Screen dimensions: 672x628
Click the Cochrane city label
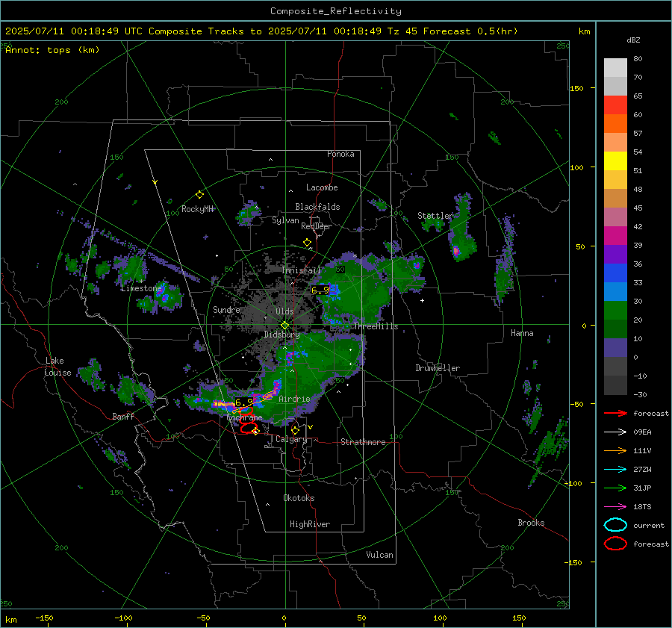point(244,417)
